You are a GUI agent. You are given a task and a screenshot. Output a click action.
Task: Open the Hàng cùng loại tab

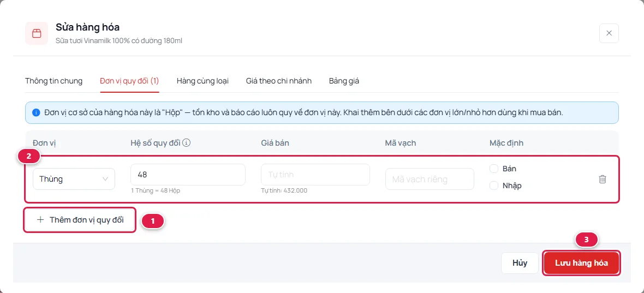pos(202,81)
